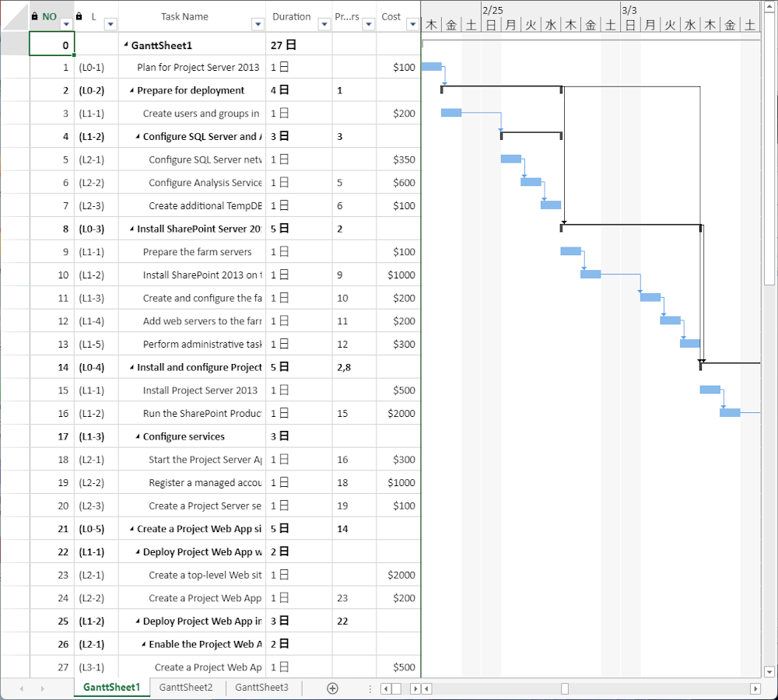Screen dimensions: 778x700
Task: Go to next sheet tab arrow
Action: [x=43, y=688]
